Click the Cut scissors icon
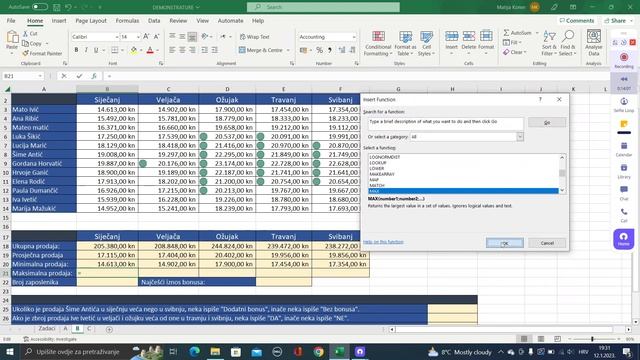Screen dimensions: 640x360 26,33
